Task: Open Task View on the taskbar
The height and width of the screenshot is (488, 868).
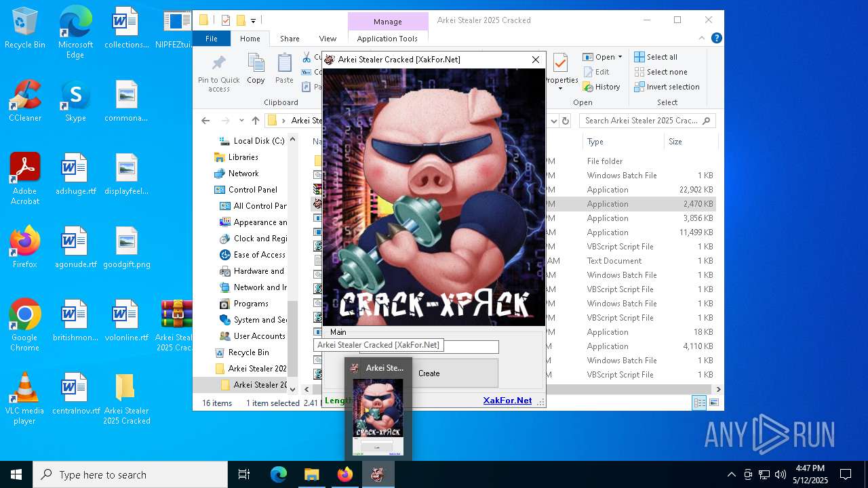Action: (244, 474)
